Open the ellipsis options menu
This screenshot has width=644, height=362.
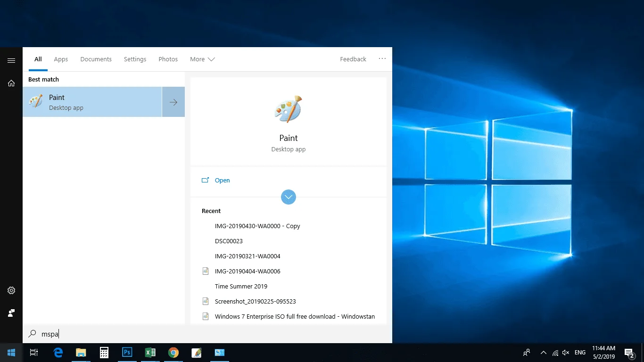coord(382,58)
